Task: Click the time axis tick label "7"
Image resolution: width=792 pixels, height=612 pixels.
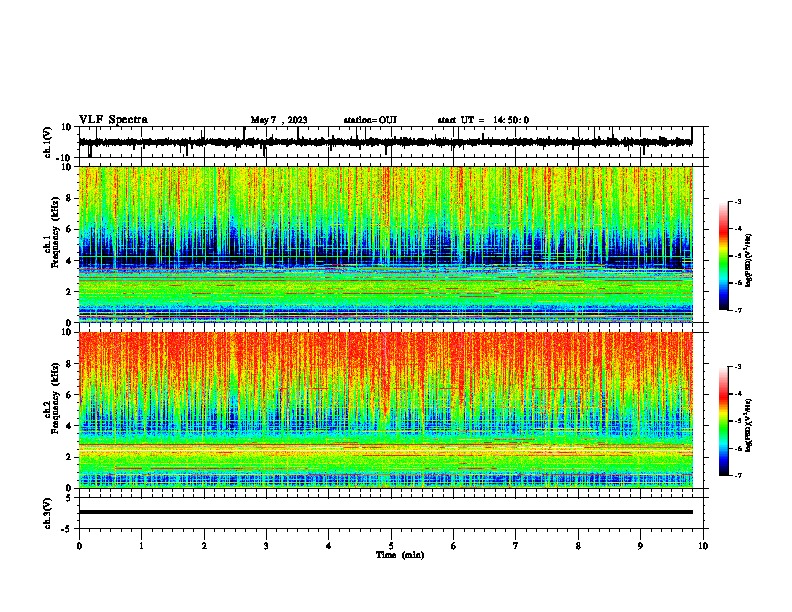Action: pos(516,546)
